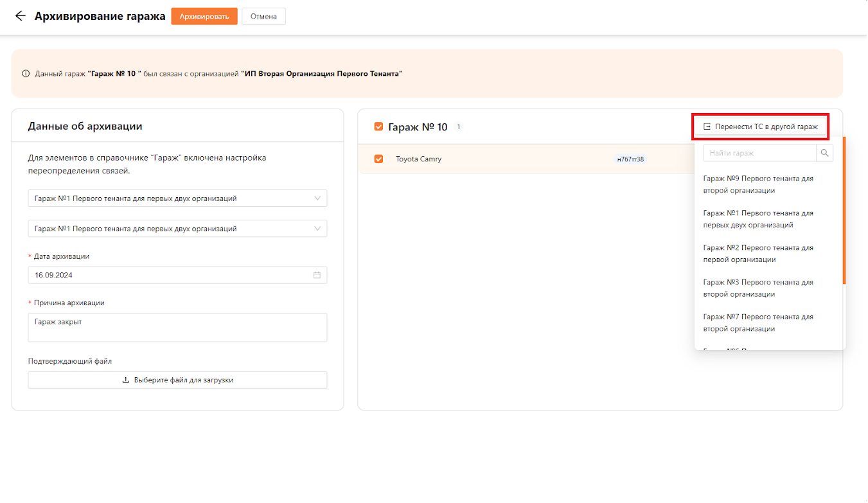Click the Причина архивации text area
Image resolution: width=868 pixels, height=503 pixels.
coord(177,327)
